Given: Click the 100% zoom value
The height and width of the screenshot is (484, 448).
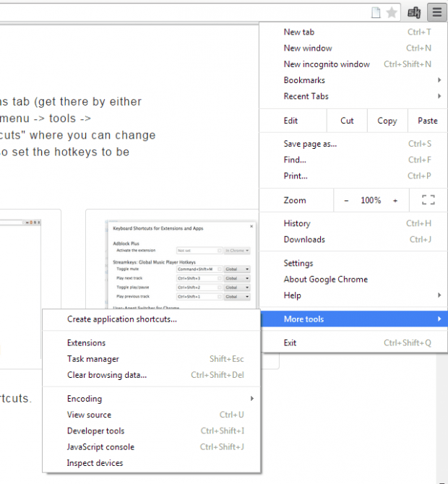Looking at the screenshot, I should [x=371, y=200].
